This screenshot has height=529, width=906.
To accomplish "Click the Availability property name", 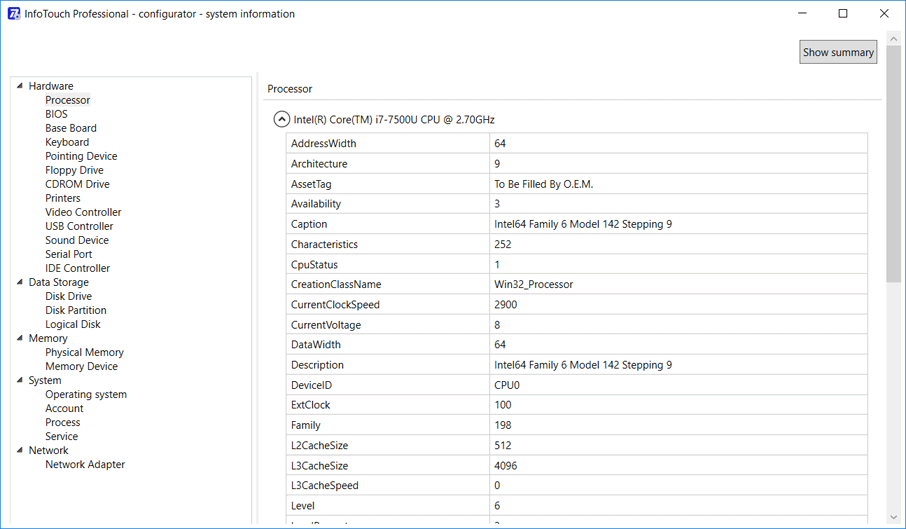I will point(316,204).
